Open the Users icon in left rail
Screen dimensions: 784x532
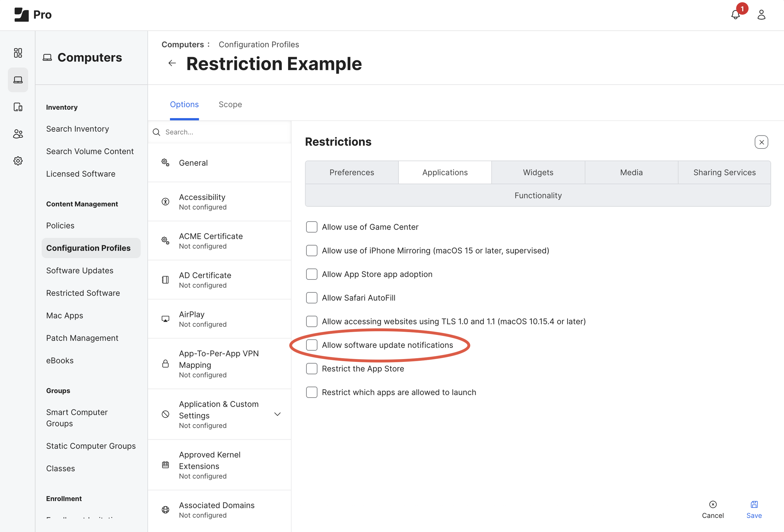(x=18, y=134)
